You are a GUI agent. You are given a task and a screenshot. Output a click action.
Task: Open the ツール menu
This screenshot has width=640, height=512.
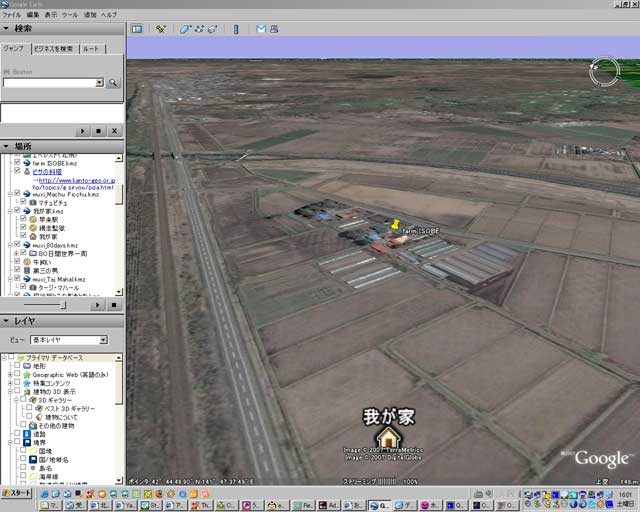(70, 15)
